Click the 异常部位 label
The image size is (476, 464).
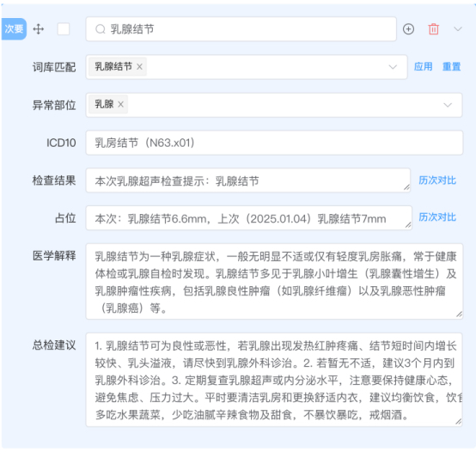pos(54,105)
